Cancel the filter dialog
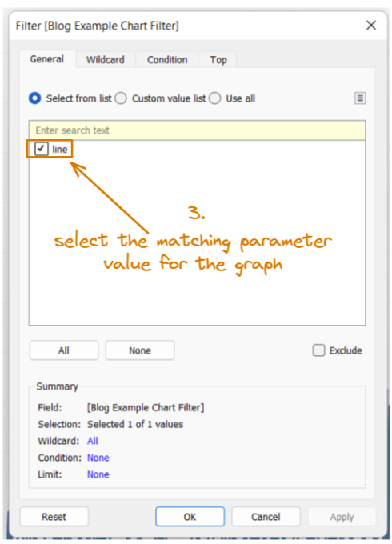The image size is (392, 544). [x=266, y=517]
